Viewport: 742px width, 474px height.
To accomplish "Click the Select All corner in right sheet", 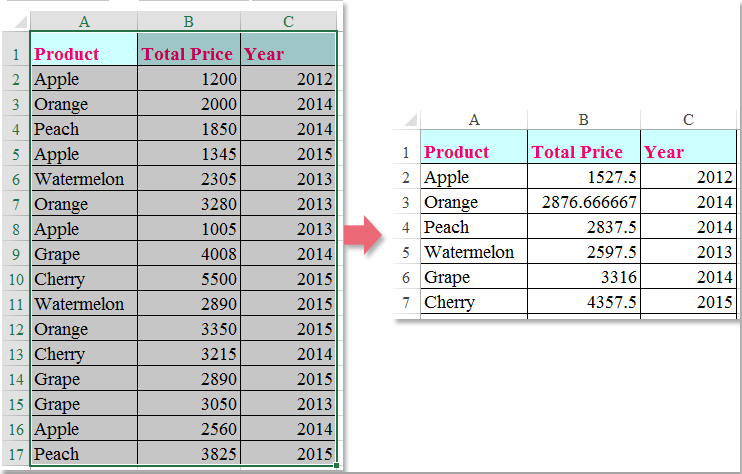I will click(x=406, y=119).
